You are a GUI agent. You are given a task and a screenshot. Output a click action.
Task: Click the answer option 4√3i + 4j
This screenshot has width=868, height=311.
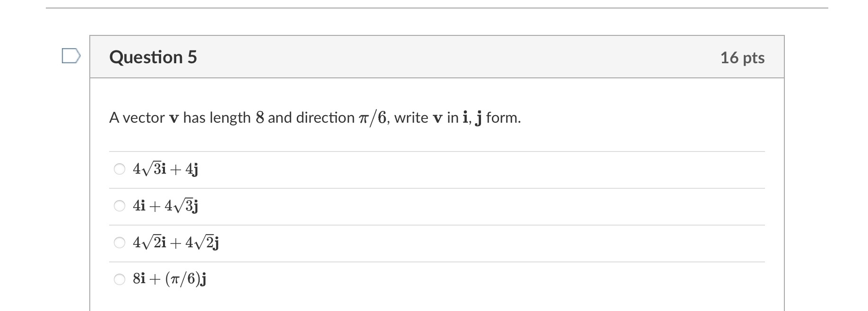[x=164, y=168]
